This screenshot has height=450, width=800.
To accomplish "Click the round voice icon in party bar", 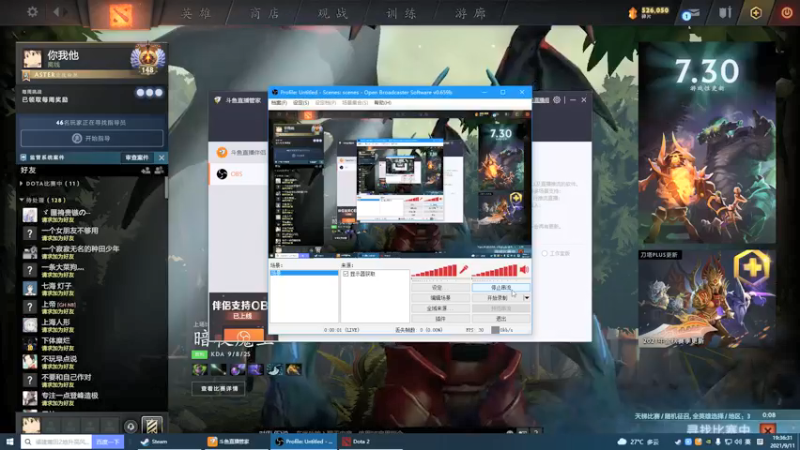I will coord(131,427).
